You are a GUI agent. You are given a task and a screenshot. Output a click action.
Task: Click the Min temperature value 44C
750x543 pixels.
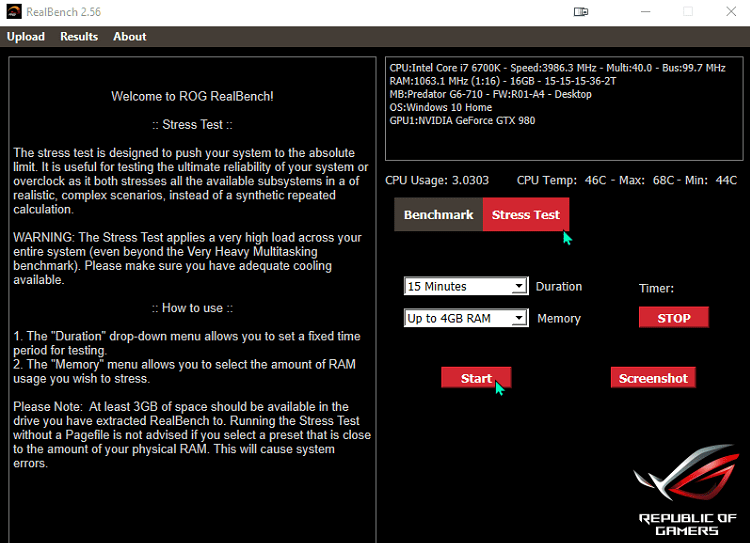click(726, 180)
